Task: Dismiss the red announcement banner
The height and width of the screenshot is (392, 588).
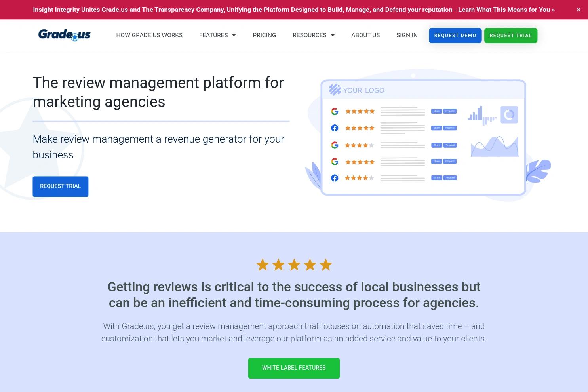Action: point(578,10)
